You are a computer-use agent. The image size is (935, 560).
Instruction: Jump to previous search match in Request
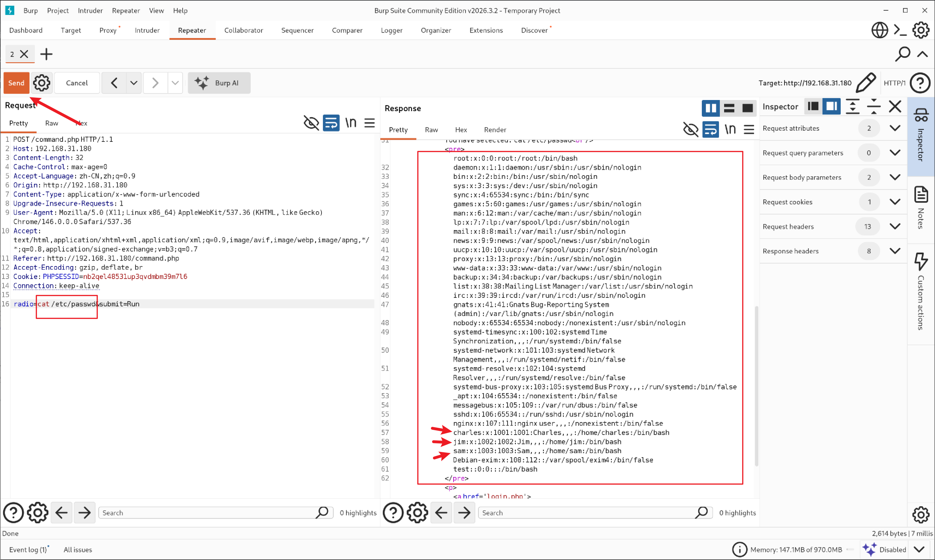point(61,513)
